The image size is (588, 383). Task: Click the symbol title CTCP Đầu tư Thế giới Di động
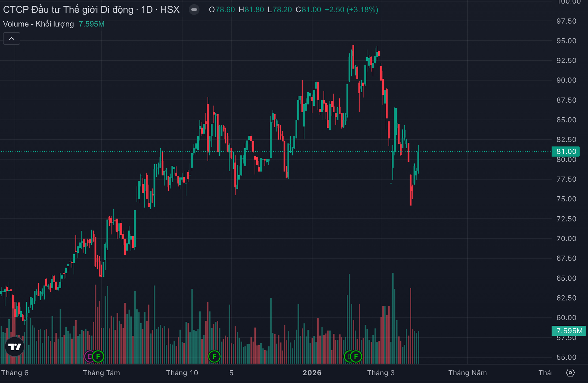click(68, 9)
